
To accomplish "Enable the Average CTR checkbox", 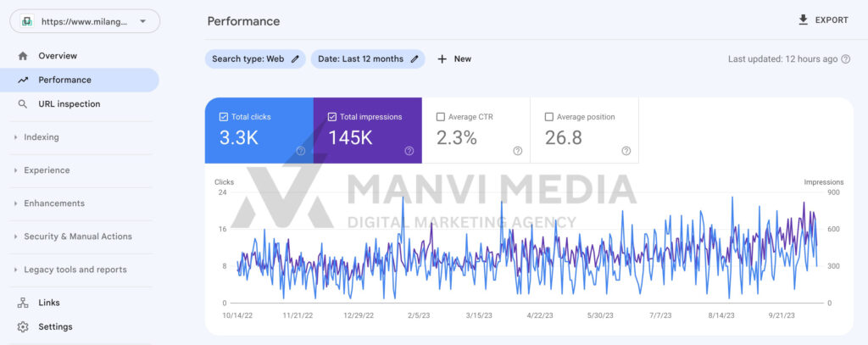I will [x=441, y=117].
